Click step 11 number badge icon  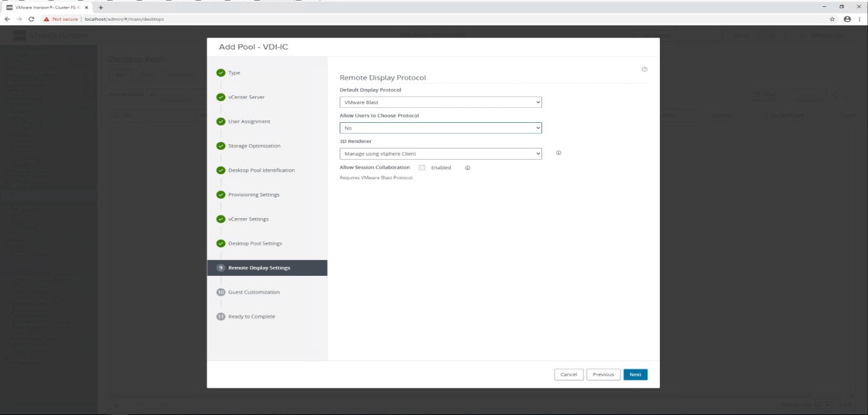pyautogui.click(x=221, y=317)
